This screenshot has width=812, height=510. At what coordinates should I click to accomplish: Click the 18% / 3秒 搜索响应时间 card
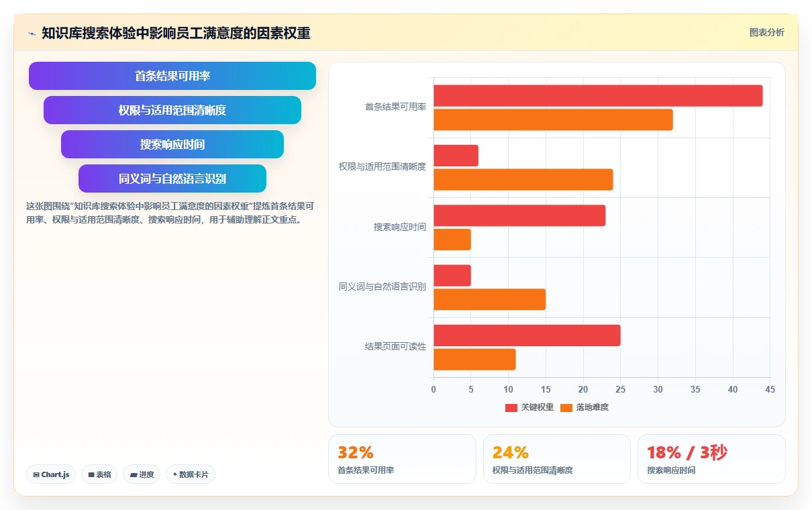click(711, 459)
